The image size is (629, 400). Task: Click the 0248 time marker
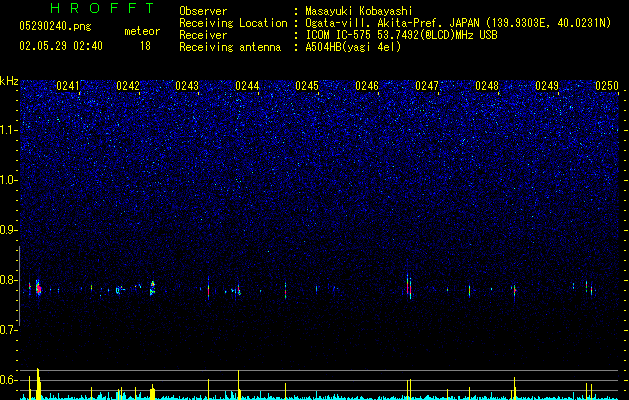(x=487, y=86)
